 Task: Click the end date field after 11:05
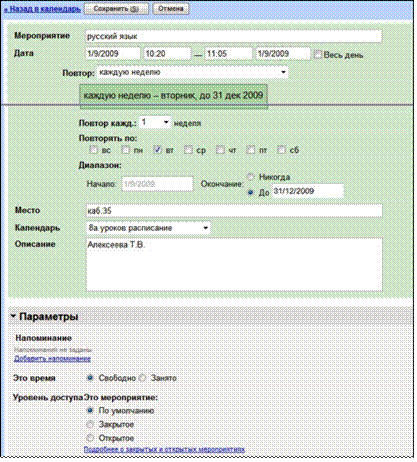[283, 54]
